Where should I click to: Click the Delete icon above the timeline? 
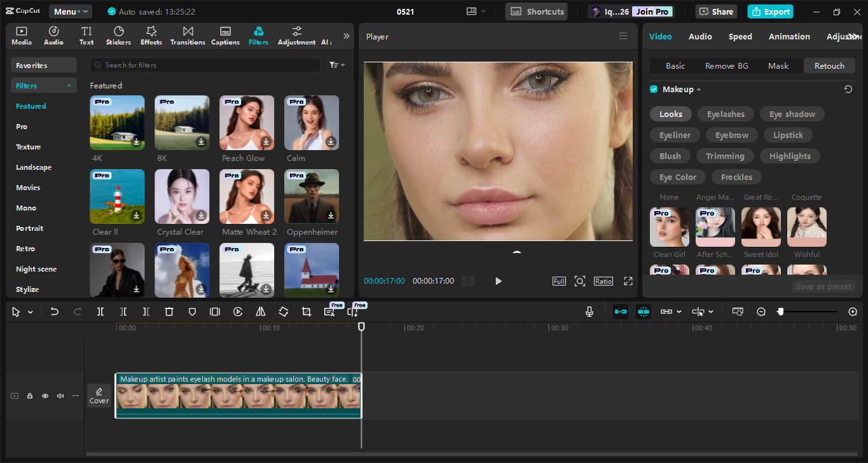pyautogui.click(x=169, y=312)
